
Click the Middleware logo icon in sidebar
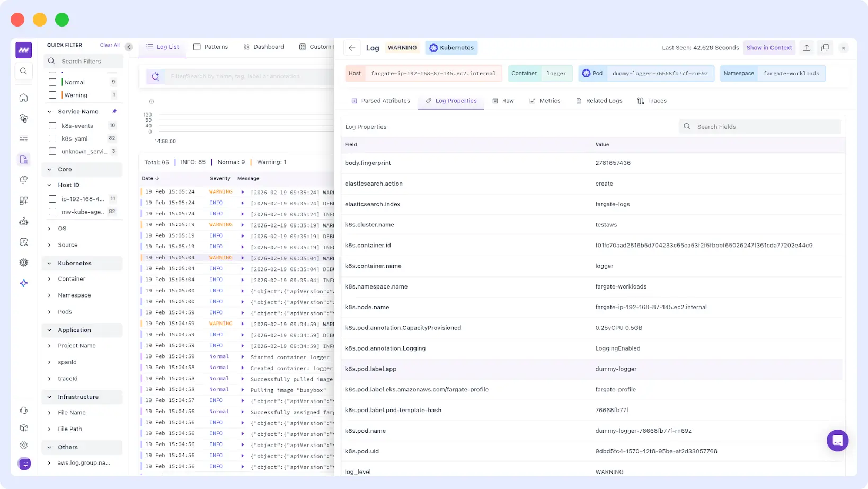[23, 50]
